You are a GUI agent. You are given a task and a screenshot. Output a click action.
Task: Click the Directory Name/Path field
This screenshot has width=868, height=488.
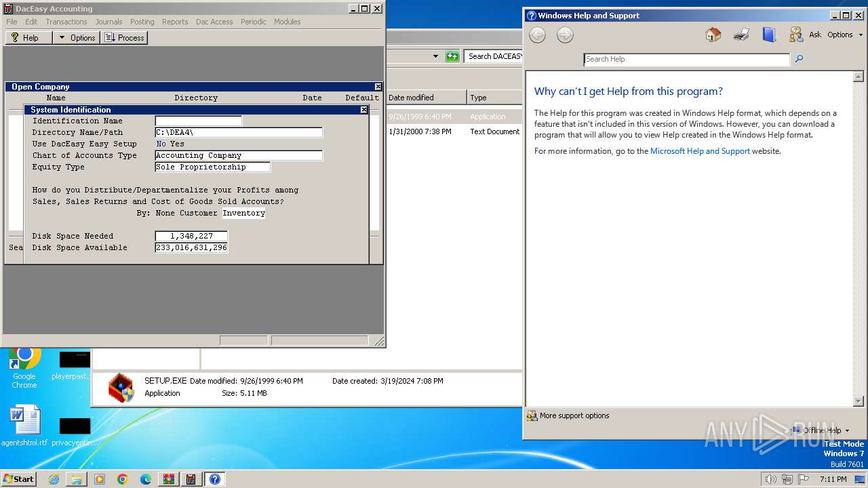click(239, 132)
